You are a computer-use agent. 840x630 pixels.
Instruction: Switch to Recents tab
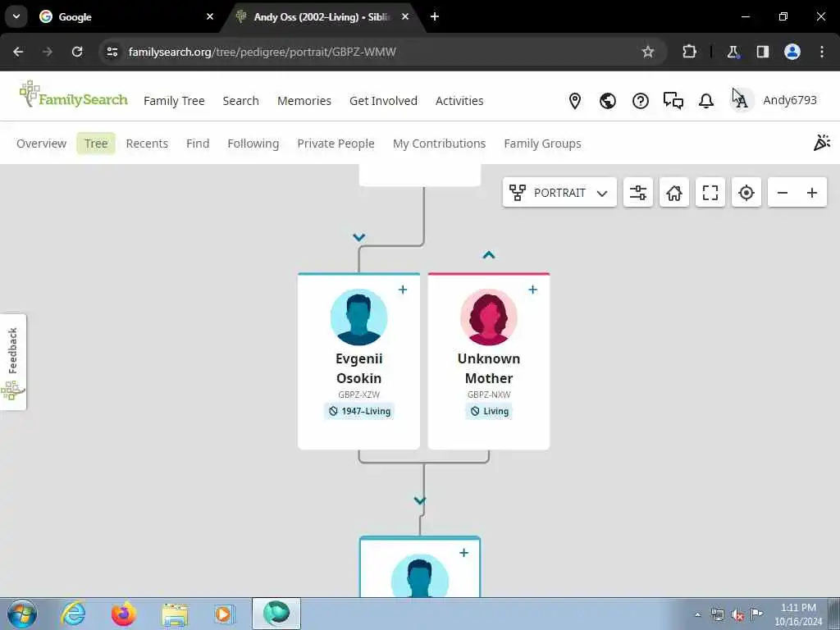tap(147, 144)
